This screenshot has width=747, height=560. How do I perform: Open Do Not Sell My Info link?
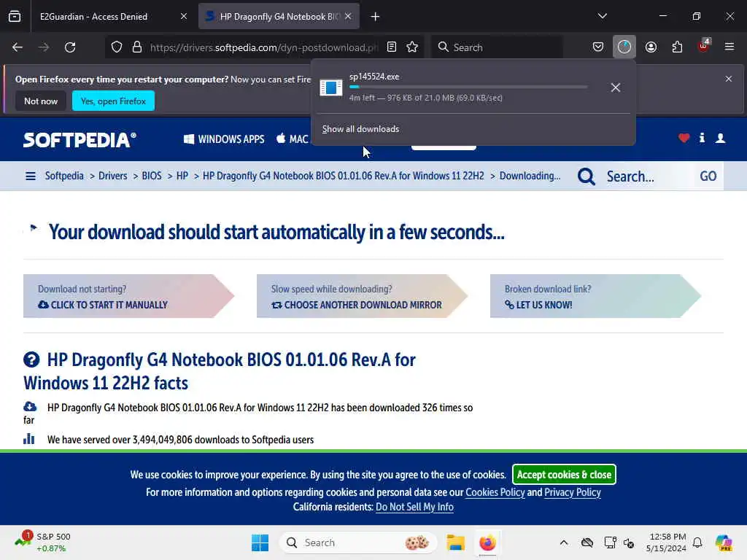click(x=414, y=507)
